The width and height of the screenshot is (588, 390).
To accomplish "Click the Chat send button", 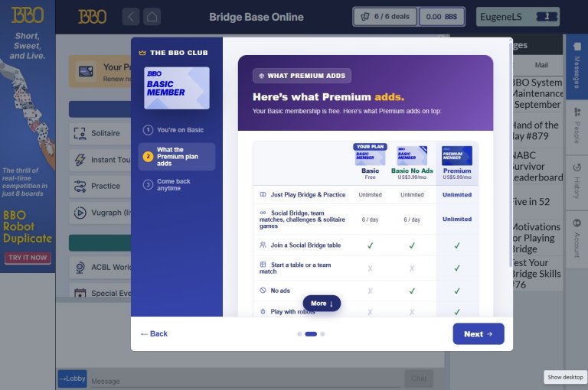I will click(419, 379).
